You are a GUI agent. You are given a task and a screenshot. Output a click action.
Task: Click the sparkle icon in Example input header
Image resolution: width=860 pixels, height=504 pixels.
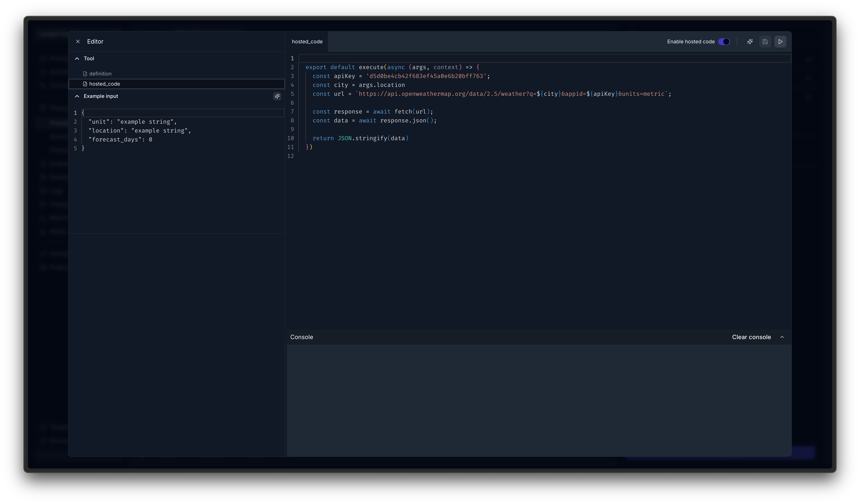(x=277, y=96)
